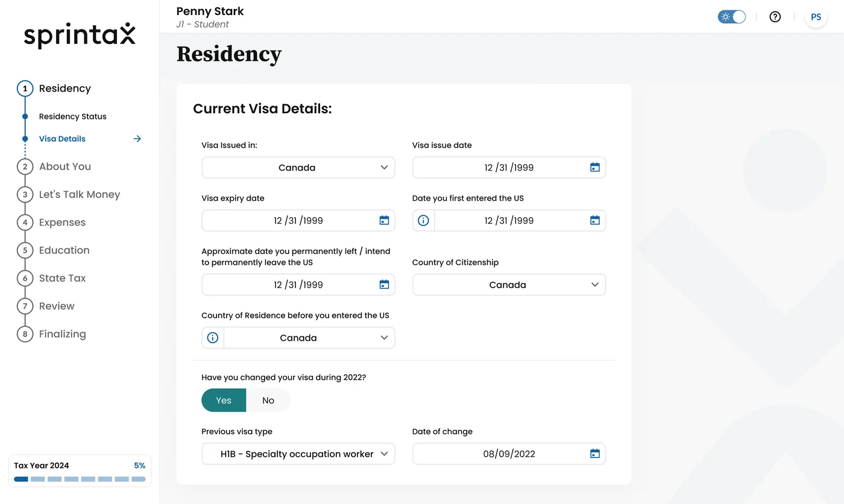844x504 pixels.
Task: Expand Country of Citizenship dropdown
Action: tap(509, 285)
